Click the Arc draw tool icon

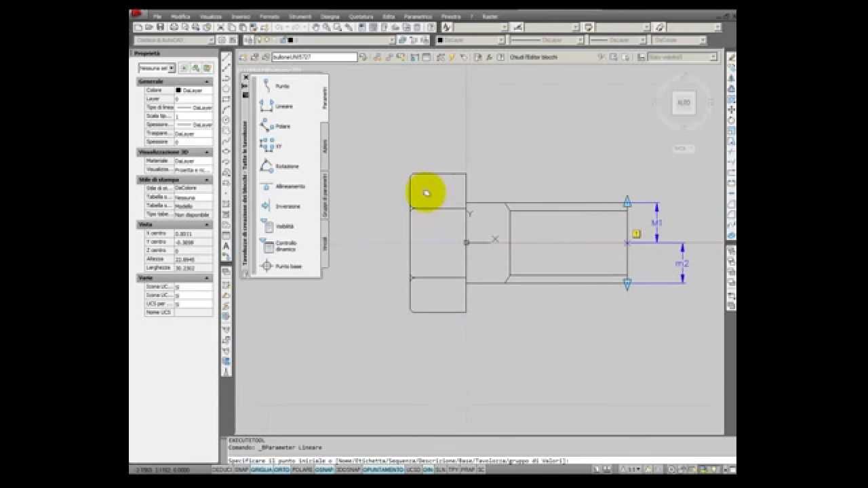coord(226,110)
